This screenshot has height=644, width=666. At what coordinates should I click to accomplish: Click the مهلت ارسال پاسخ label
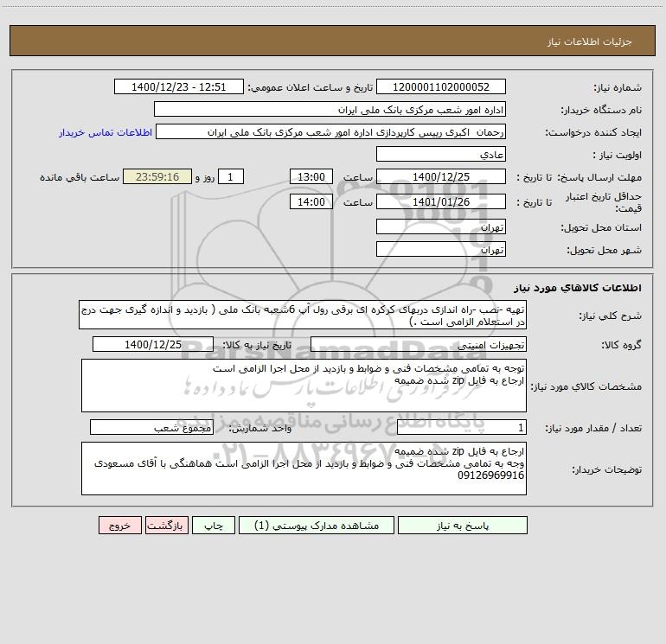(x=599, y=177)
